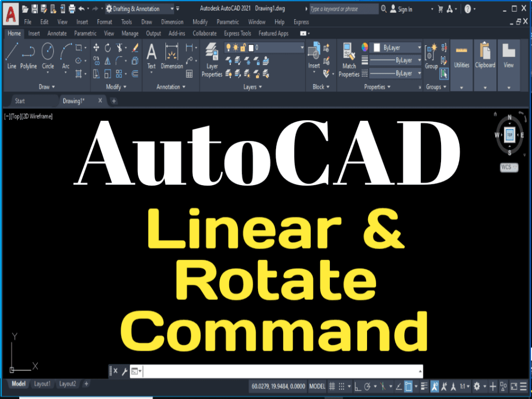532x399 pixels.
Task: Click the Trim scissors tool
Action: pyautogui.click(x=119, y=47)
